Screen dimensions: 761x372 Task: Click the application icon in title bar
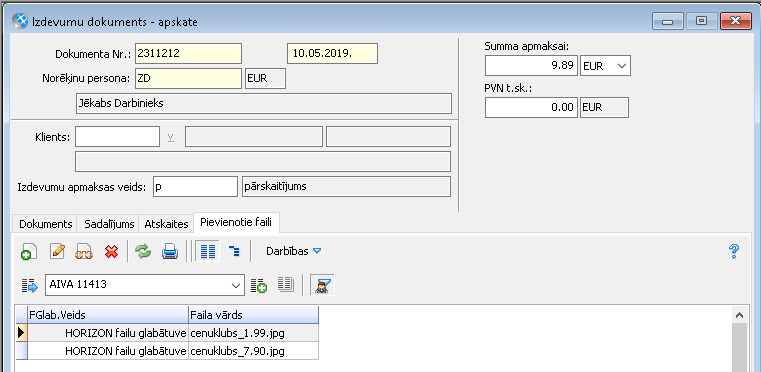tap(20, 21)
